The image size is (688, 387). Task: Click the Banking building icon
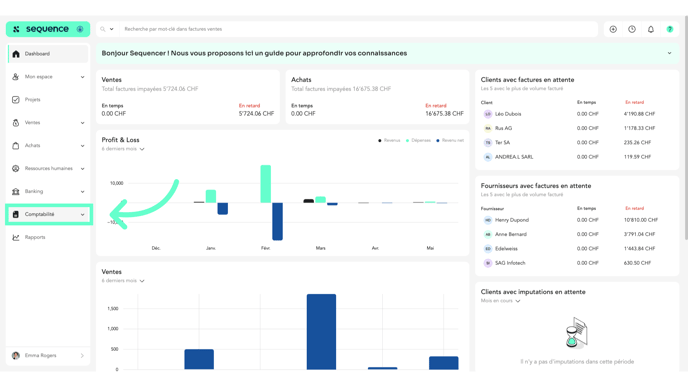(x=16, y=191)
